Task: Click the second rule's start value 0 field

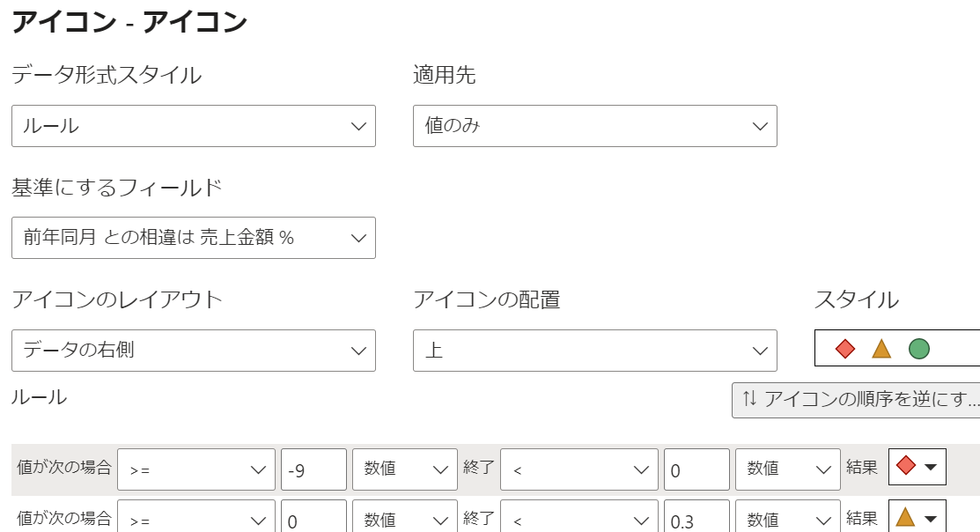Action: coord(313,520)
